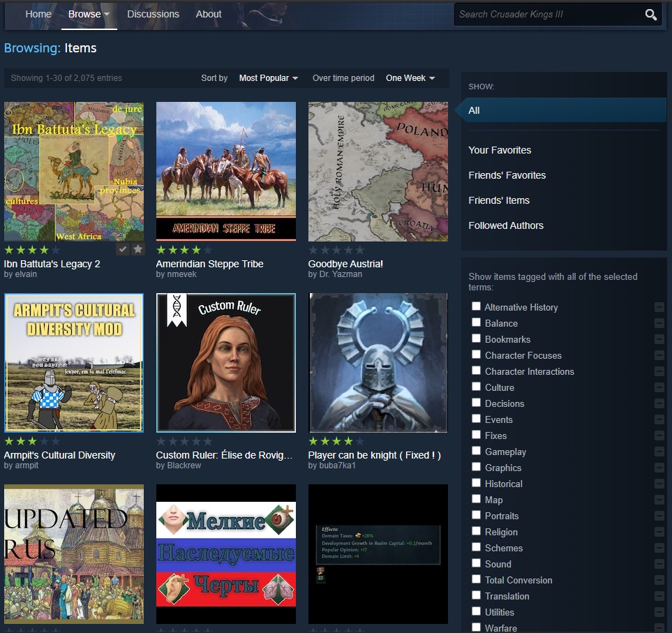
Task: Check the Portraits tag checkbox
Action: tap(476, 515)
